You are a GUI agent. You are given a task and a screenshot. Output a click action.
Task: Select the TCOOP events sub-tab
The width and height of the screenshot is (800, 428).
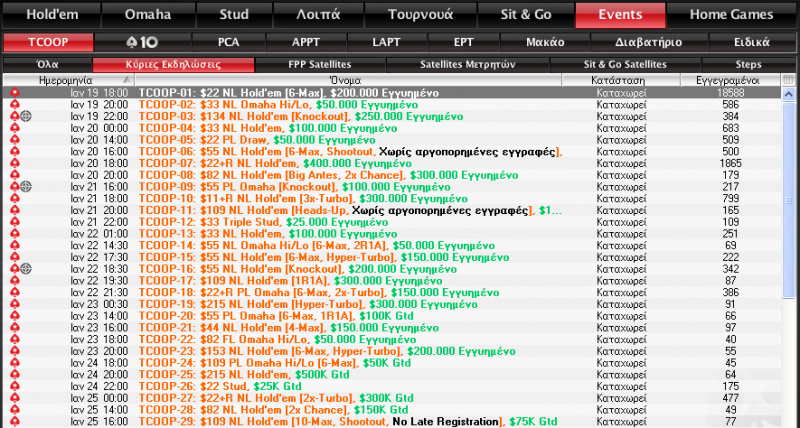click(x=48, y=42)
